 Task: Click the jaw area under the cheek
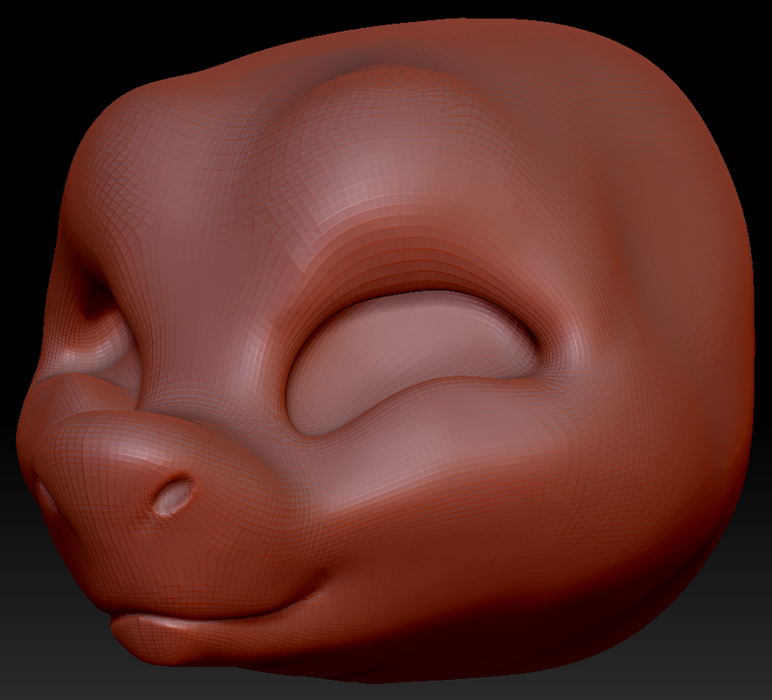pos(492,591)
